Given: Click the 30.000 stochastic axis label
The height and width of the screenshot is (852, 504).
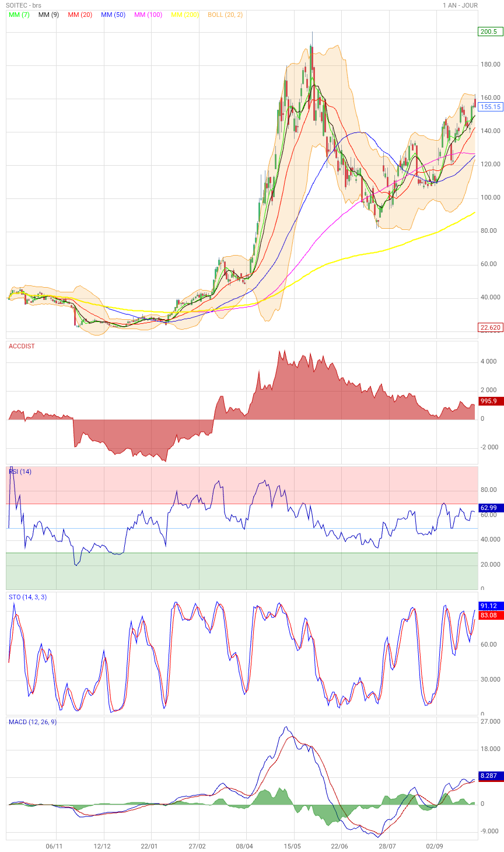Looking at the screenshot, I should (x=491, y=679).
